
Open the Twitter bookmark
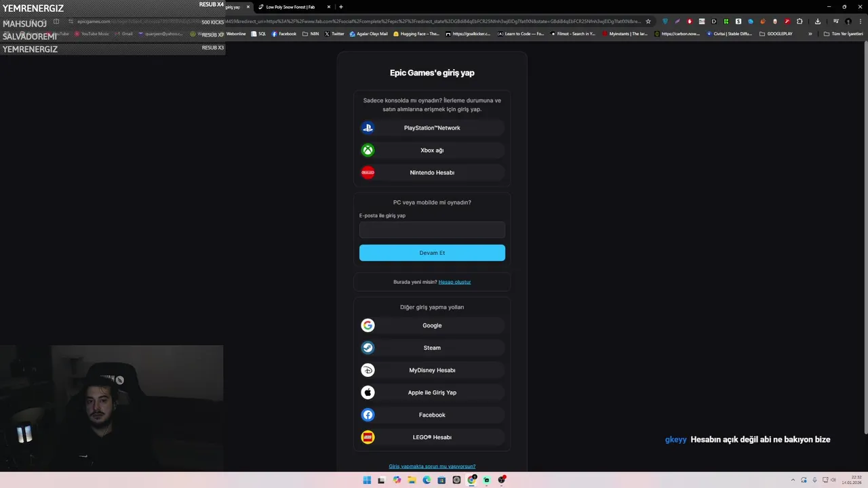[x=334, y=33]
